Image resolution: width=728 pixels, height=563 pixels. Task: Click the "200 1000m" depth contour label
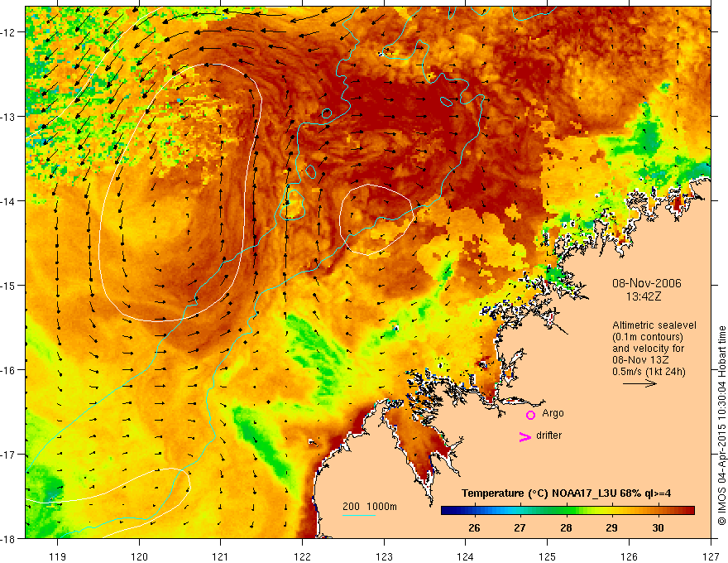[370, 507]
